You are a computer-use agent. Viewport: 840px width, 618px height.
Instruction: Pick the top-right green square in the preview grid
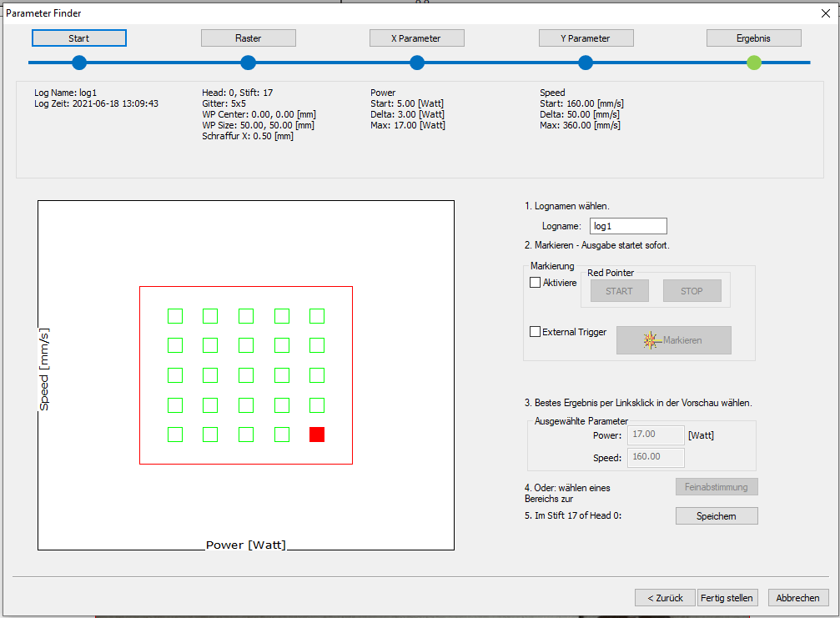pos(317,316)
